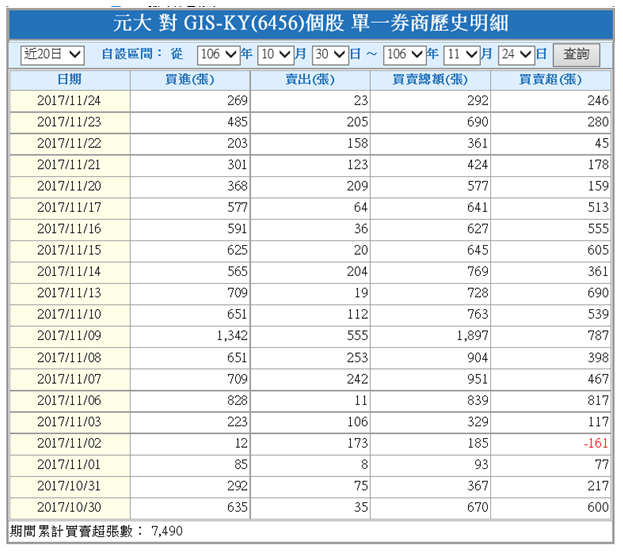The height and width of the screenshot is (553, 623).
Task: Select the date cell 2017/10/30
Action: point(70,508)
